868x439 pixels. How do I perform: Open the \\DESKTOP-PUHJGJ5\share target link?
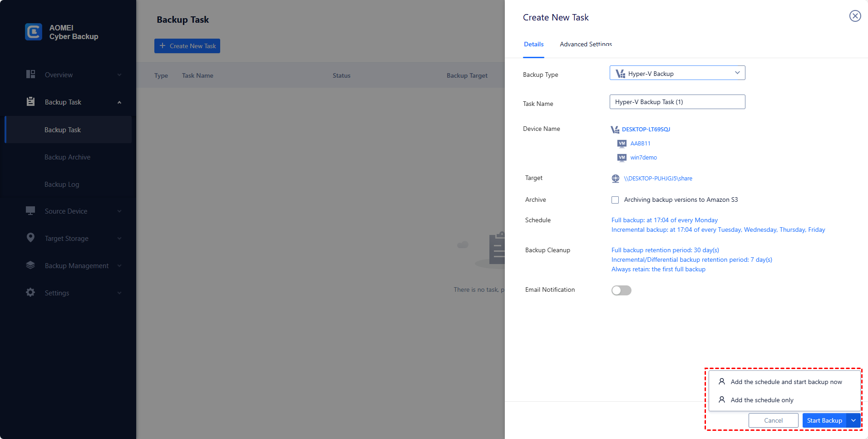[658, 179]
